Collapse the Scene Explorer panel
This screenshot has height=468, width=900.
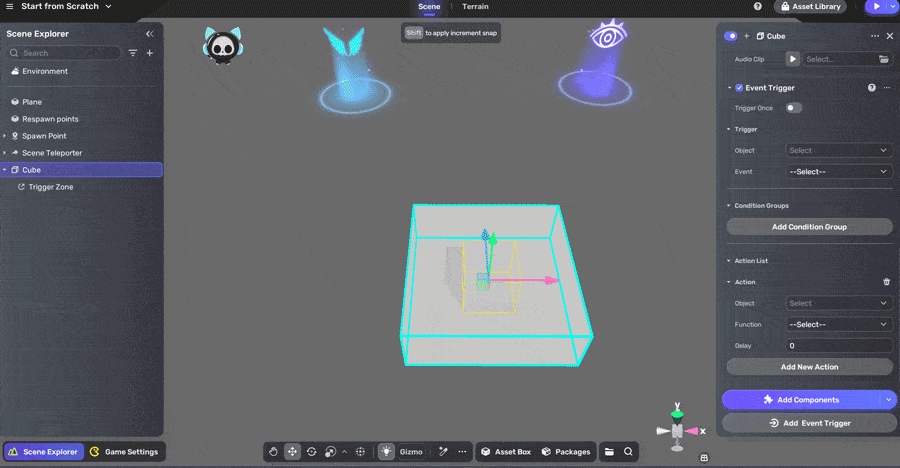coord(150,34)
